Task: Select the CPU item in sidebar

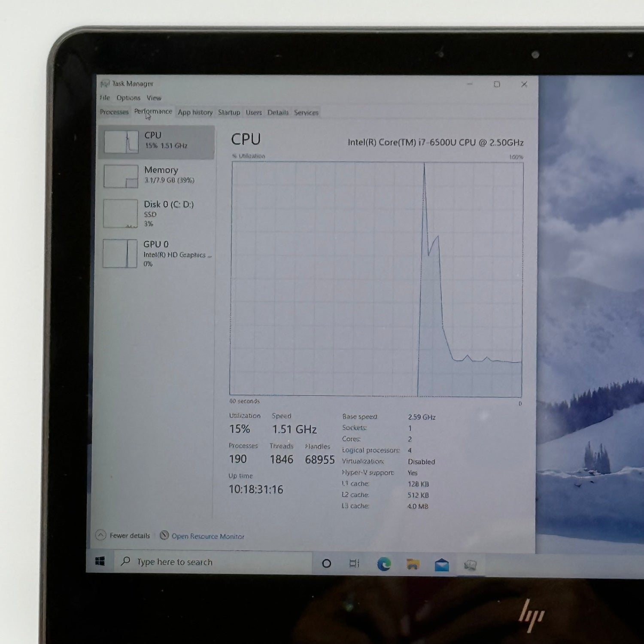Action: tap(157, 142)
